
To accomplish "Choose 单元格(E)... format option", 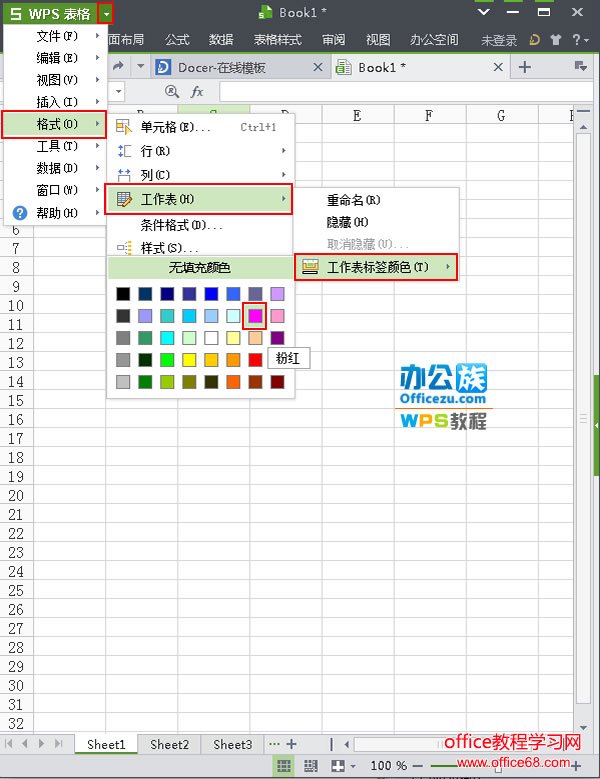I will tap(200, 127).
